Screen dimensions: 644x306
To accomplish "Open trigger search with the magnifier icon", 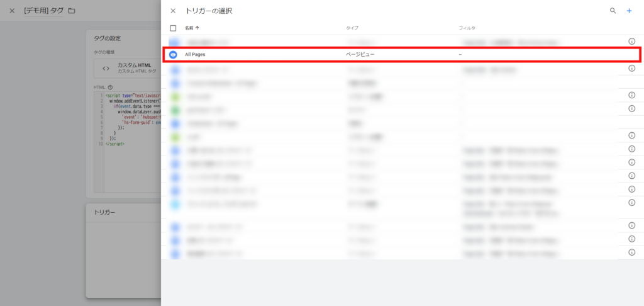I will pos(613,11).
